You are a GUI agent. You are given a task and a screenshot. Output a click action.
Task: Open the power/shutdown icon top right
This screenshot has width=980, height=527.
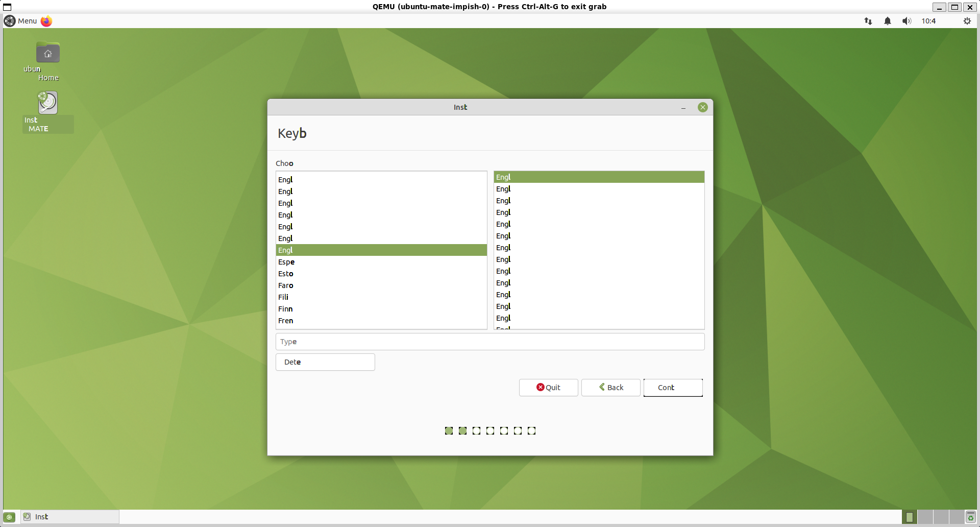[x=967, y=21]
